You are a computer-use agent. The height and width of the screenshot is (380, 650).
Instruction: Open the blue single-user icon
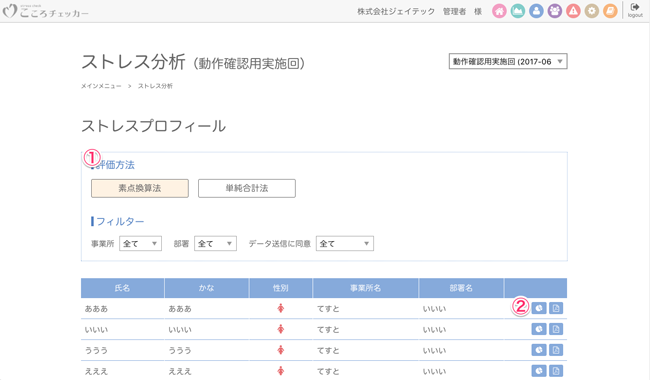tap(536, 11)
